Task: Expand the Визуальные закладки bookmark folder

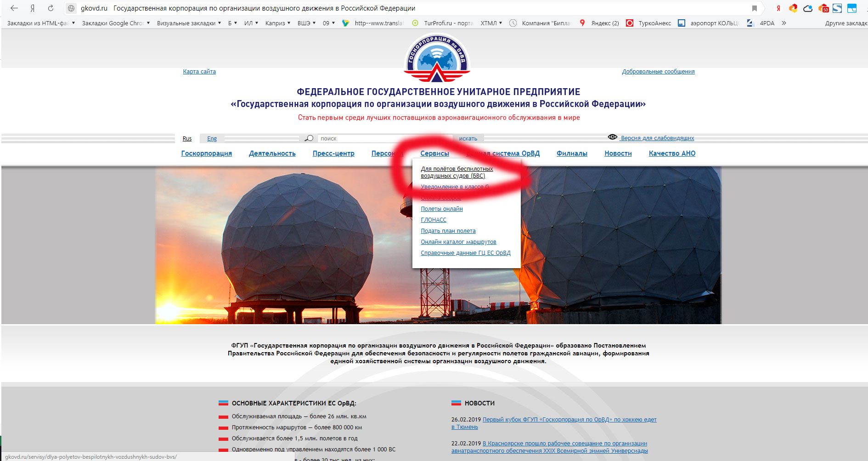Action: pyautogui.click(x=189, y=23)
